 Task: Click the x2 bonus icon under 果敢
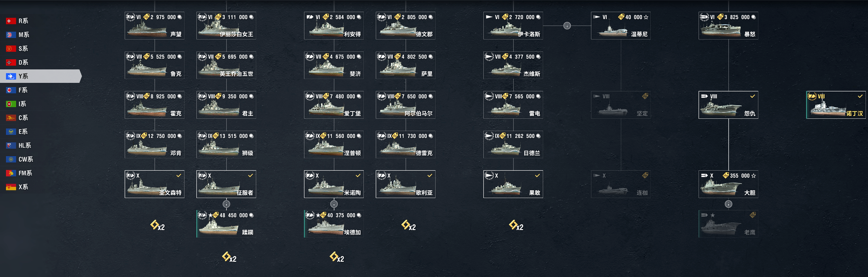[x=516, y=225]
